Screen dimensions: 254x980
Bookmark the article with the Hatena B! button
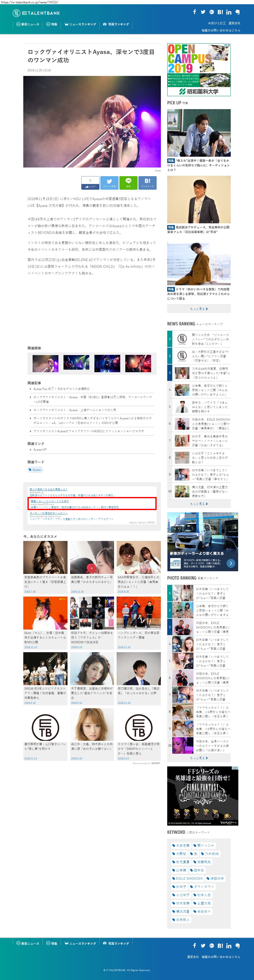click(147, 183)
